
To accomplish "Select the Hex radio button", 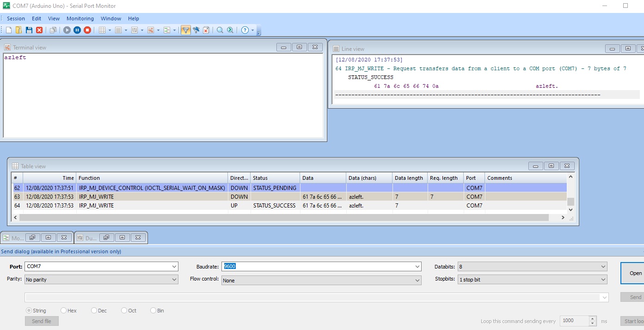I will coord(64,310).
